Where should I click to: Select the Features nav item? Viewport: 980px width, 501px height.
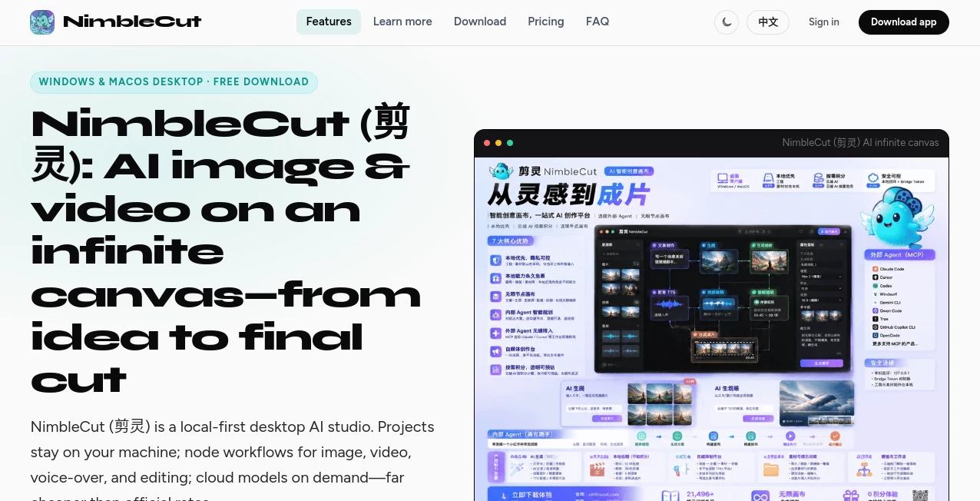pyautogui.click(x=329, y=22)
